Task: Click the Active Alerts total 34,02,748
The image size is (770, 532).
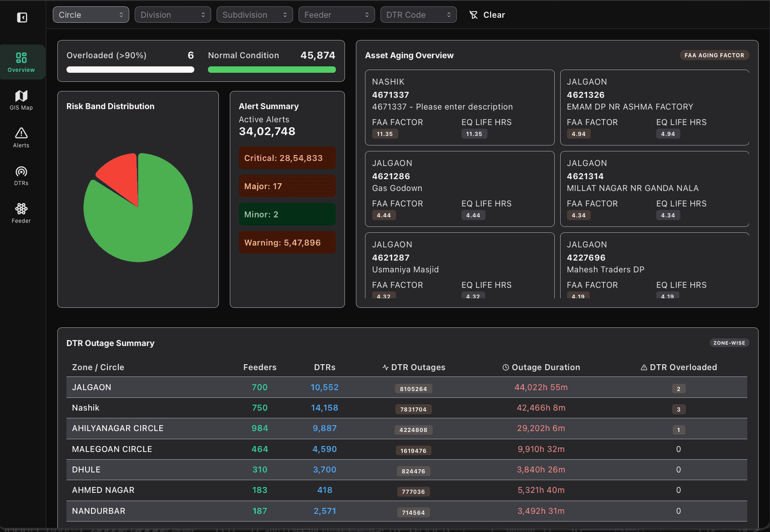Action: tap(267, 131)
